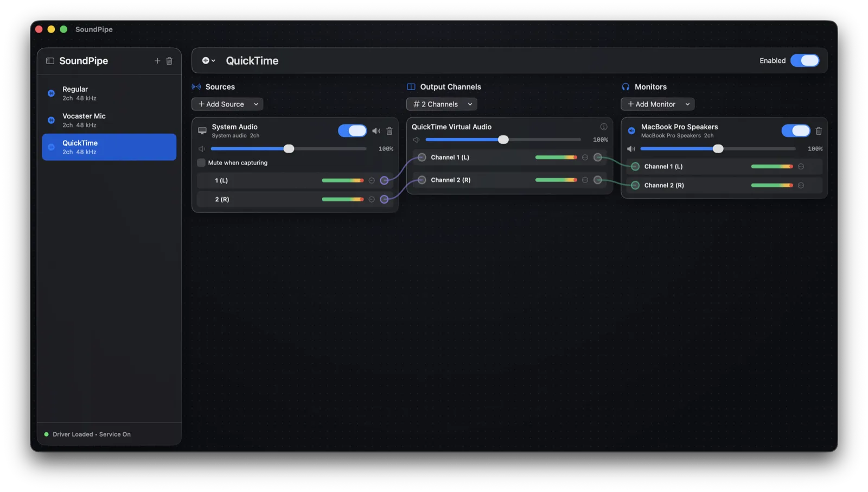The height and width of the screenshot is (492, 868).
Task: Click mute circle on monitor Channel 1 (L)
Action: click(x=801, y=167)
